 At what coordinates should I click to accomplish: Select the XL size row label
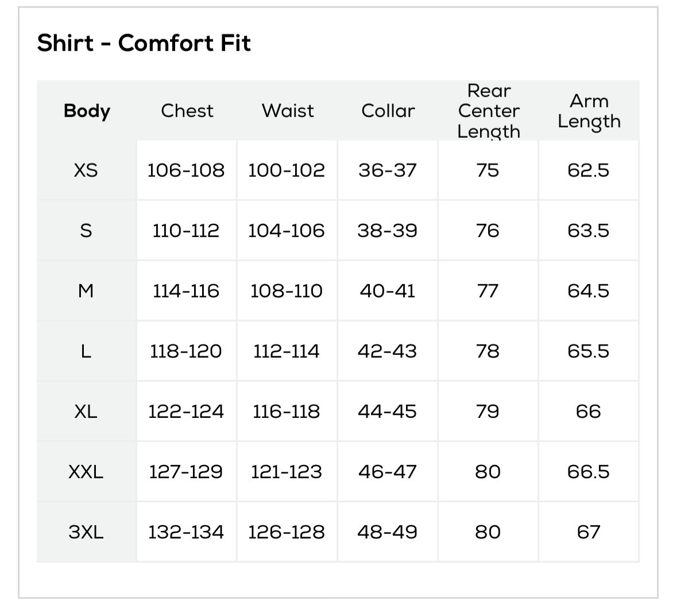[86, 412]
